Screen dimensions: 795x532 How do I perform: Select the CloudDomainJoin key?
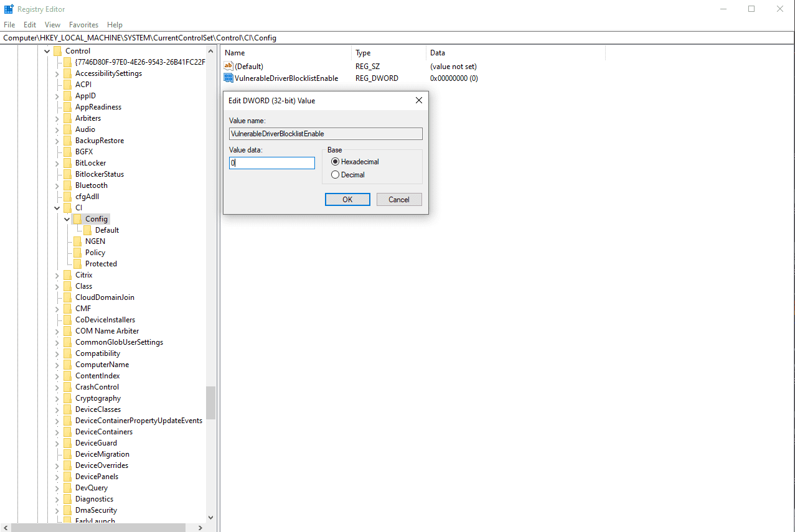pyautogui.click(x=105, y=297)
